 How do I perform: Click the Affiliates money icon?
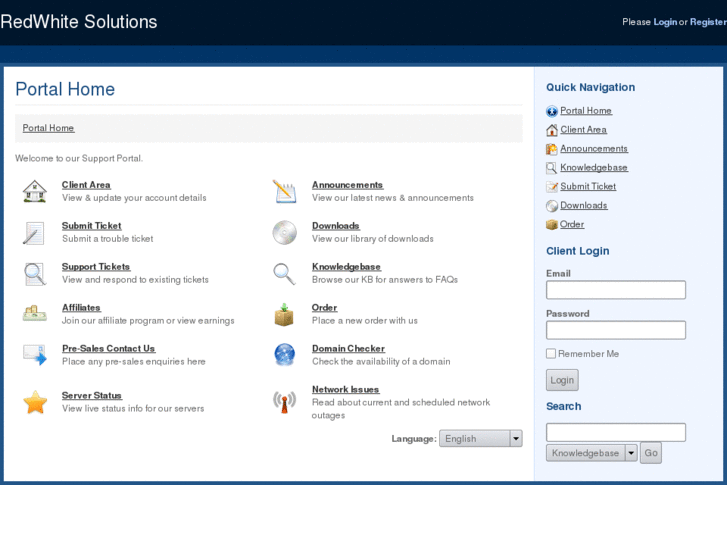pyautogui.click(x=35, y=313)
